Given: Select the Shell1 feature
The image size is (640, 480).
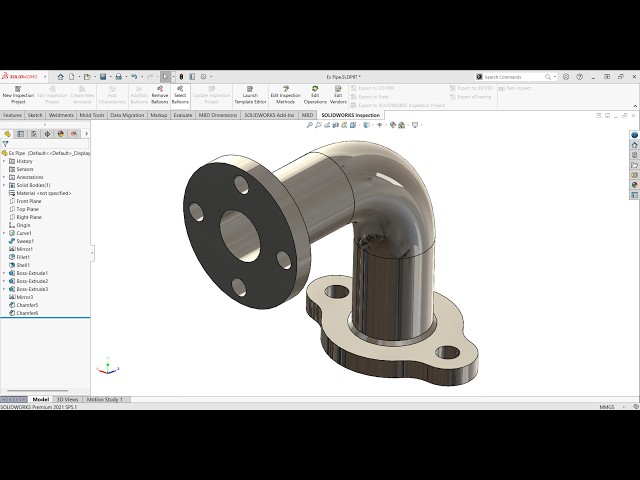Looking at the screenshot, I should click(20, 265).
